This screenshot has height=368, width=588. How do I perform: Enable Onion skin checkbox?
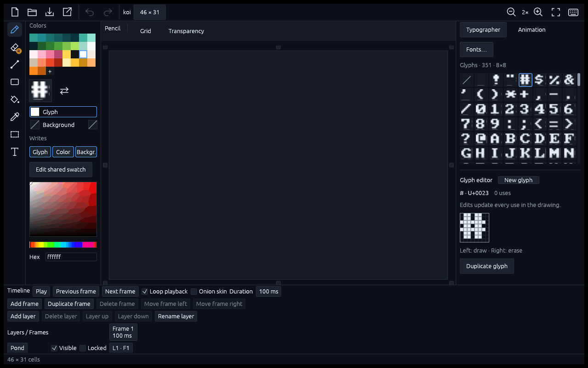[x=194, y=291]
